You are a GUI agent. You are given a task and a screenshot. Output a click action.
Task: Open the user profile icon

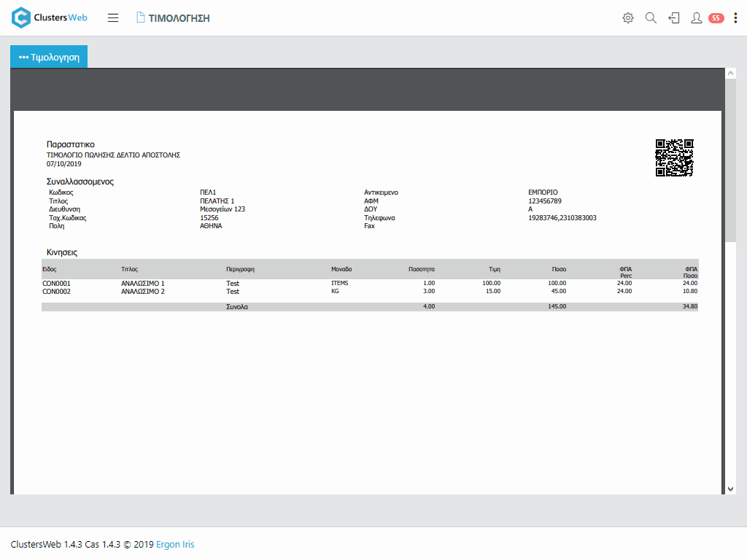click(x=697, y=18)
